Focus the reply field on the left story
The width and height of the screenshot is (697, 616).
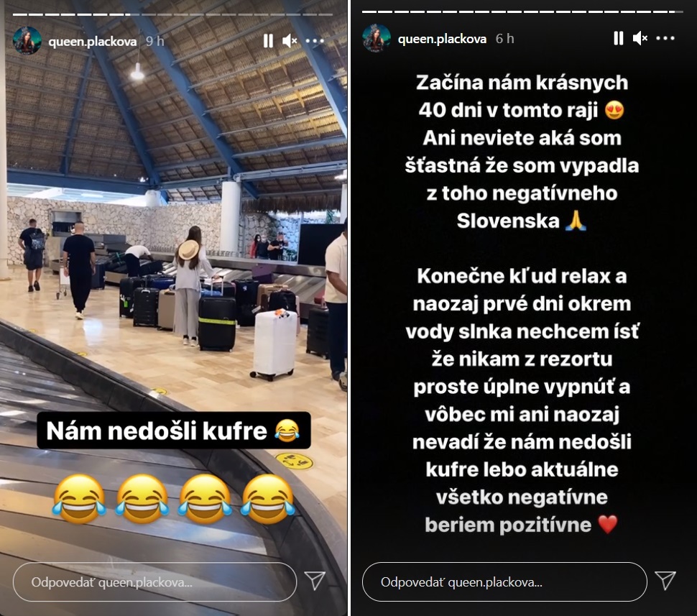pyautogui.click(x=154, y=582)
